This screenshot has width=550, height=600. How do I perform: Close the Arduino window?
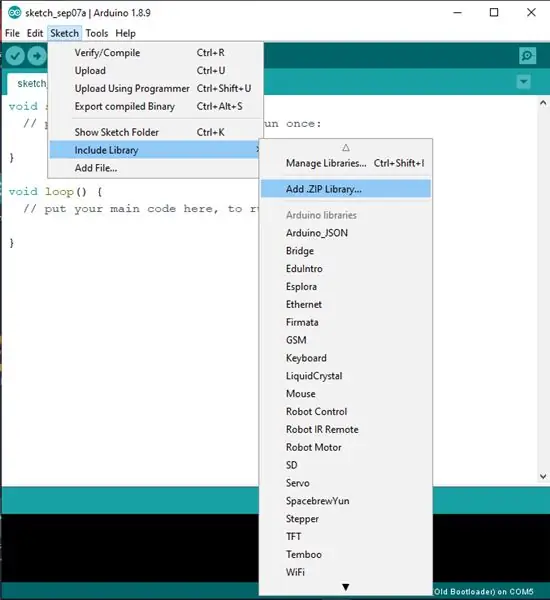click(531, 13)
